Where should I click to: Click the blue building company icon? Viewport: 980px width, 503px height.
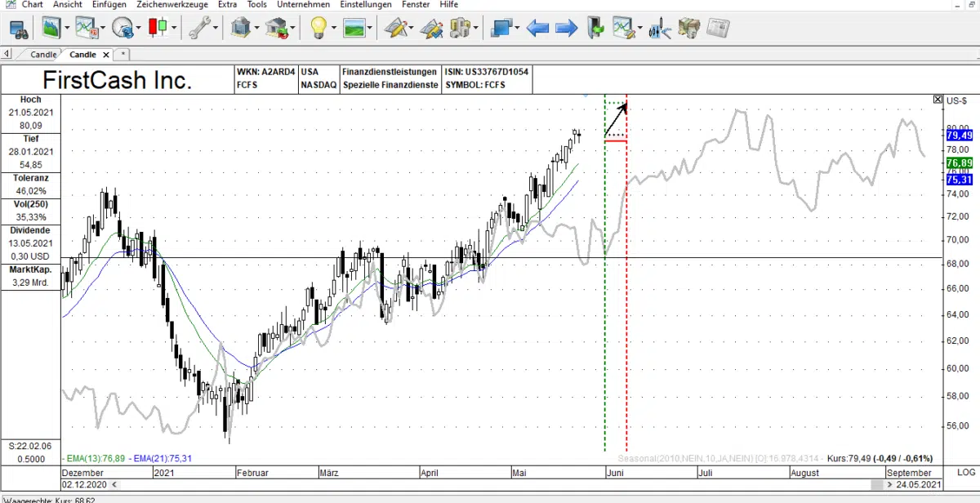(241, 29)
